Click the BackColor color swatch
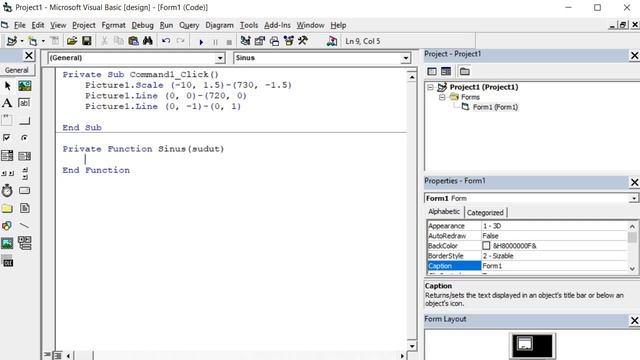The height and width of the screenshot is (360, 640). point(486,246)
